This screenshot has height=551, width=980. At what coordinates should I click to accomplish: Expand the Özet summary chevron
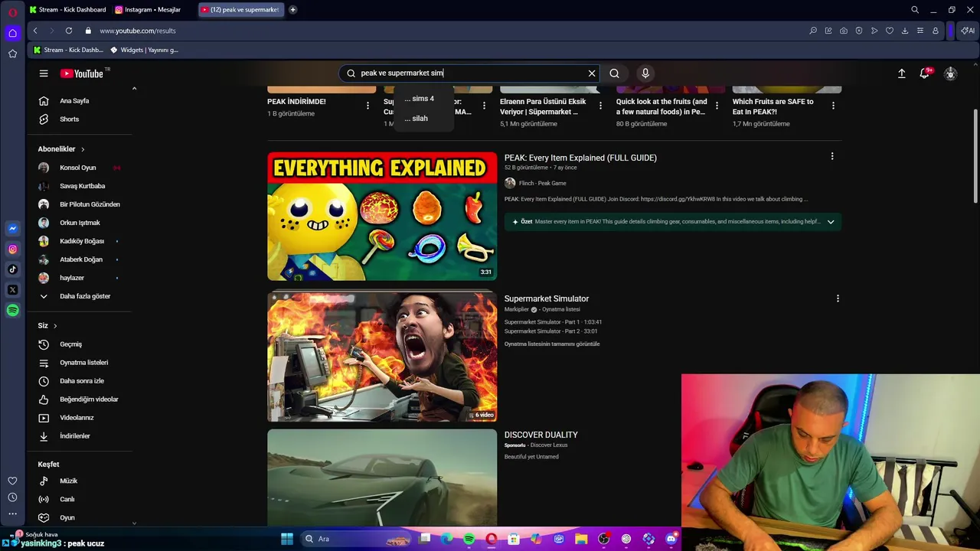(x=831, y=222)
